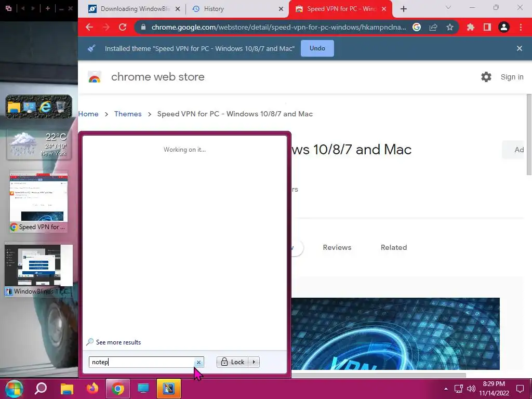Screen dimensions: 532x399
Task: Expand the power options arrow beside Lock
Action: coord(254,362)
